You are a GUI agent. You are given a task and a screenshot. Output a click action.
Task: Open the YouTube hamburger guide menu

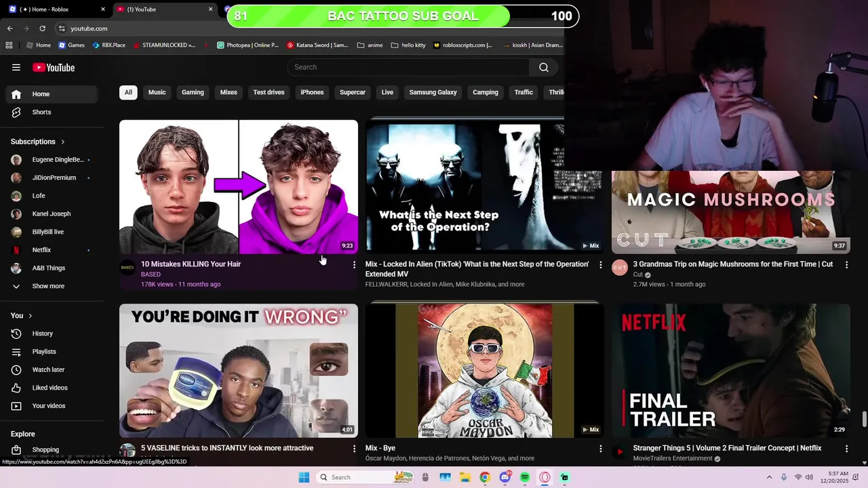(x=16, y=67)
